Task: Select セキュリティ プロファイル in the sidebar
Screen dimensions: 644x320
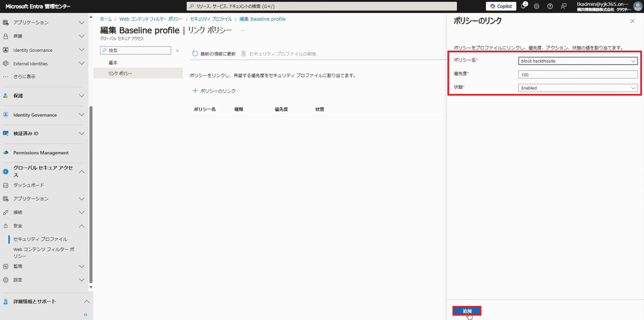Action: (40, 239)
